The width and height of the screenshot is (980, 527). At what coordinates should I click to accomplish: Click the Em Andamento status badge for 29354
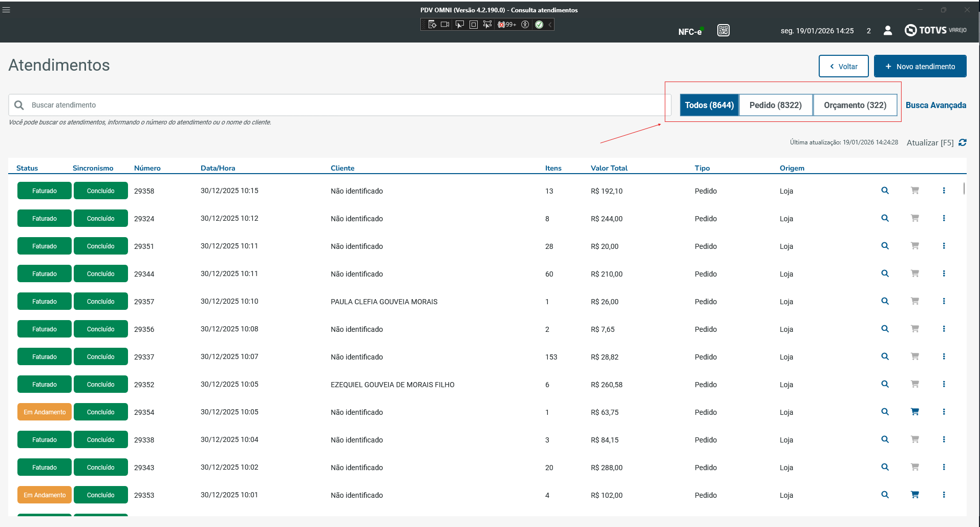[x=45, y=412]
